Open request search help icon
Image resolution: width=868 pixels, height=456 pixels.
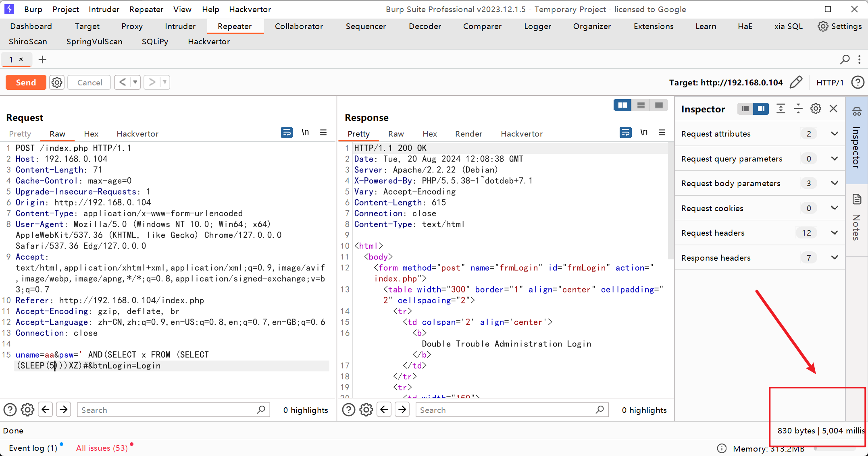point(10,410)
